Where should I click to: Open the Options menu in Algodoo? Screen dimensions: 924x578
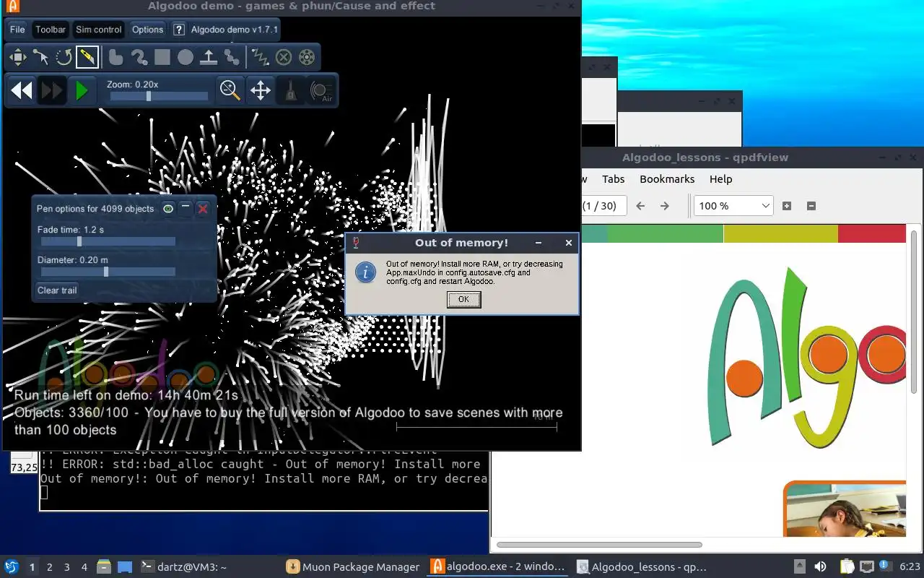[148, 30]
